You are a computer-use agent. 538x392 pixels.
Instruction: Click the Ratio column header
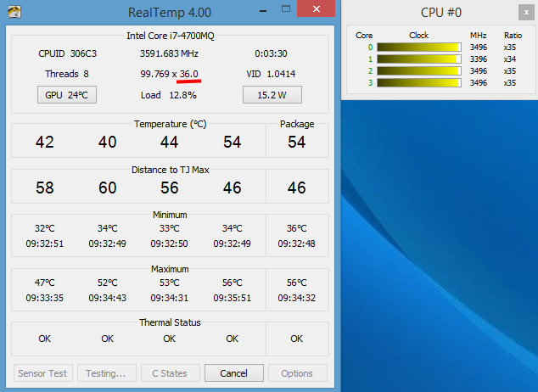(x=513, y=36)
